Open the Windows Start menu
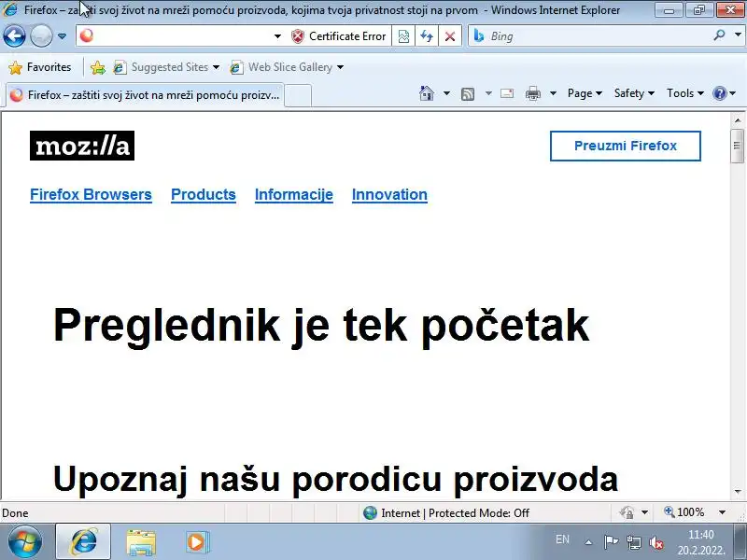Viewport: 747px width, 560px height. [24, 542]
